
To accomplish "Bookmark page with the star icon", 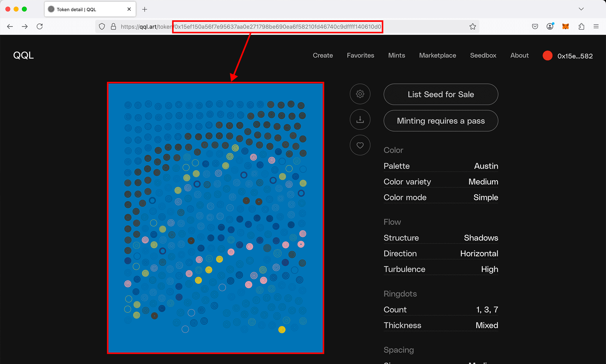I will point(473,27).
